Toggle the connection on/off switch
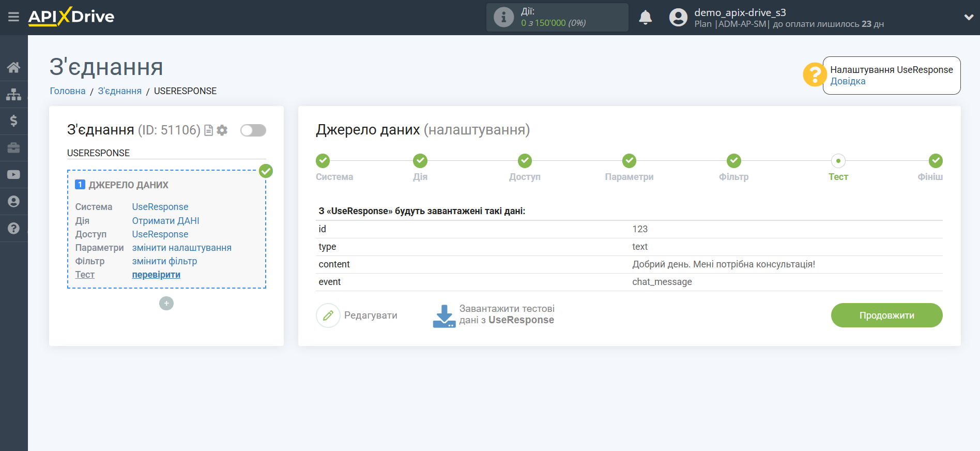The height and width of the screenshot is (451, 980). pyautogui.click(x=253, y=130)
